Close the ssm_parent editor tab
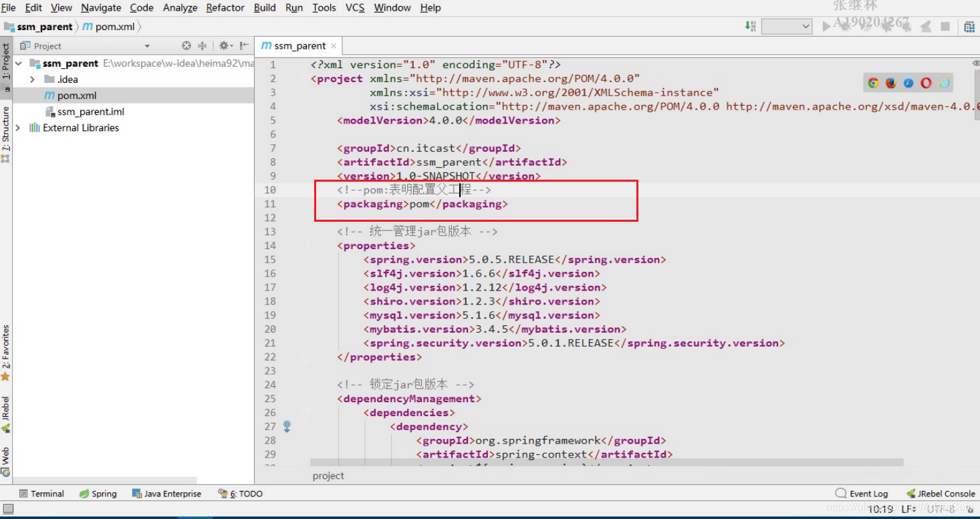 [334, 46]
